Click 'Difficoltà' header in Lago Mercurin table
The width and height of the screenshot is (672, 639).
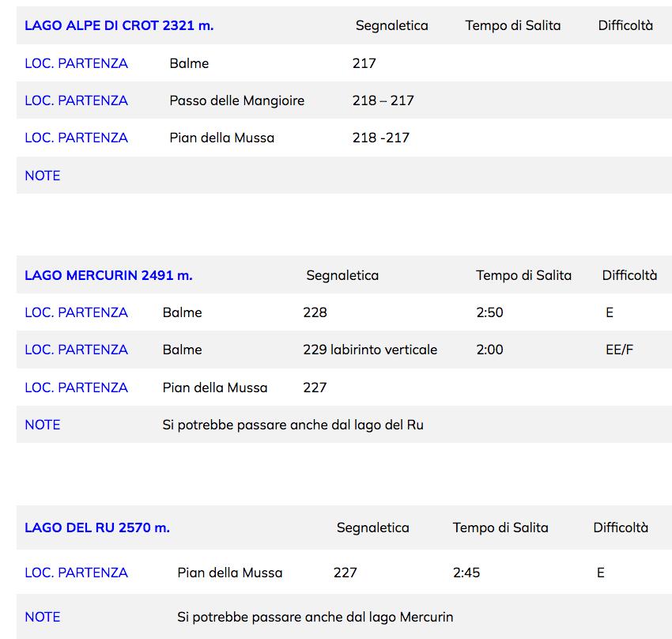629,275
